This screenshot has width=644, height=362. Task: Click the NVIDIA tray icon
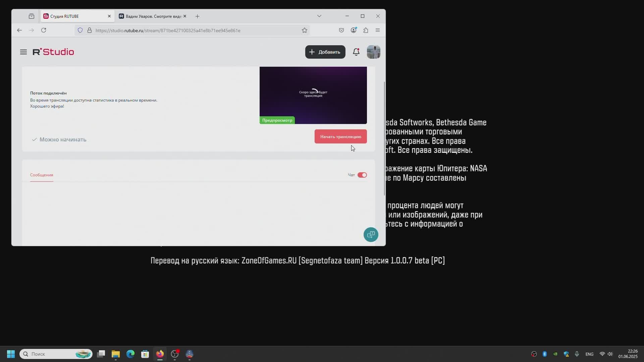click(x=555, y=354)
